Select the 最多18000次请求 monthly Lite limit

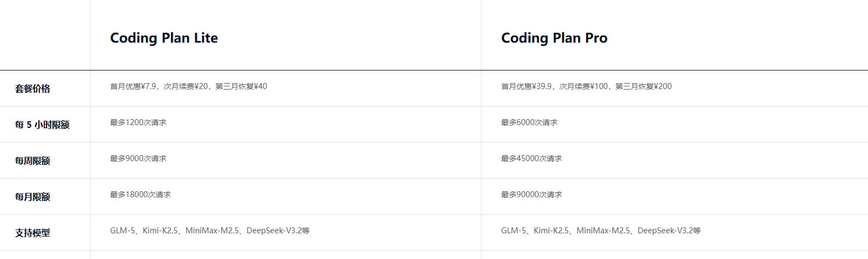tap(140, 195)
